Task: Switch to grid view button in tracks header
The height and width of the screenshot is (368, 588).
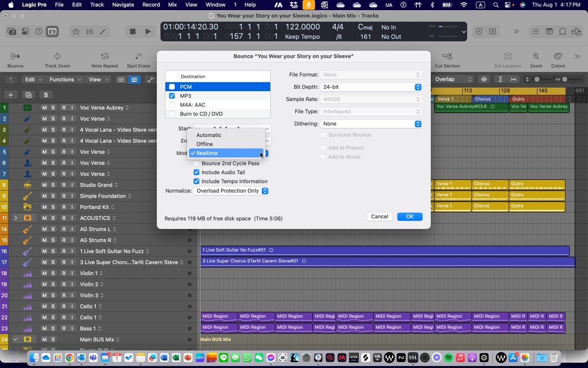Action: [x=121, y=79]
